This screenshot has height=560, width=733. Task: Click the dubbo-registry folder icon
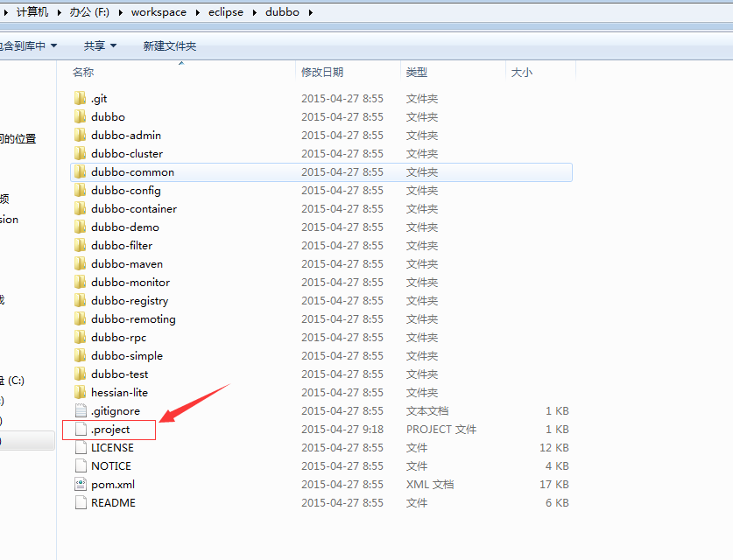80,300
